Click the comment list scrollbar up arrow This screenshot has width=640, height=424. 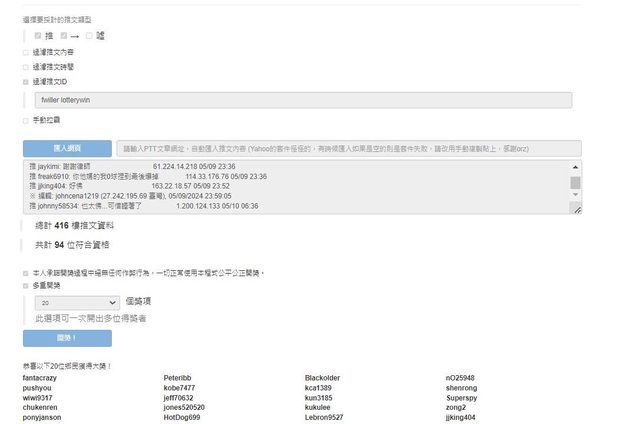(575, 167)
